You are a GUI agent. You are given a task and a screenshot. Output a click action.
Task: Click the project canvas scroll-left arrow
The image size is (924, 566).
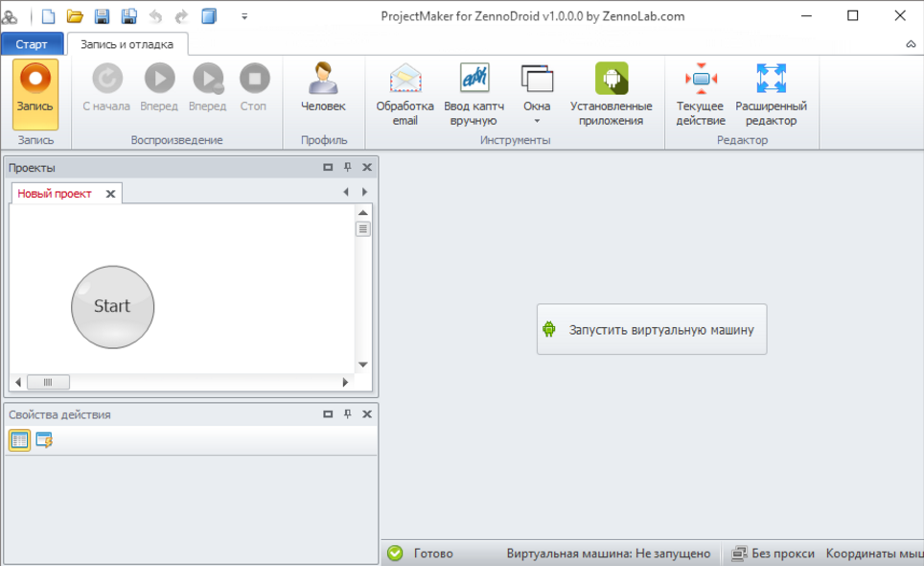[x=18, y=382]
